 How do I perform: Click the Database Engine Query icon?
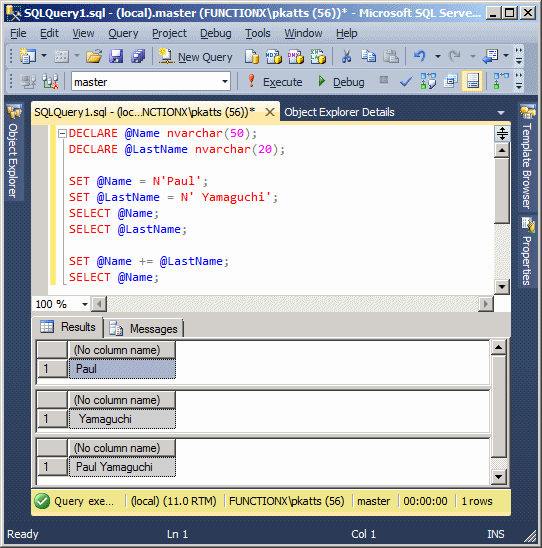tap(251, 57)
